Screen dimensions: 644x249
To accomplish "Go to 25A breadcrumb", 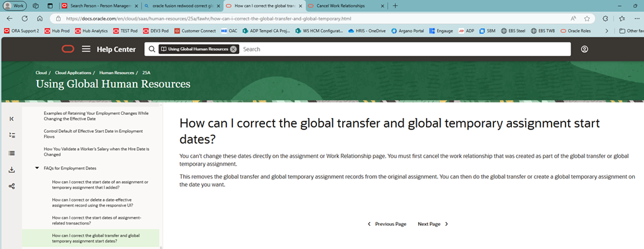I will (146, 72).
